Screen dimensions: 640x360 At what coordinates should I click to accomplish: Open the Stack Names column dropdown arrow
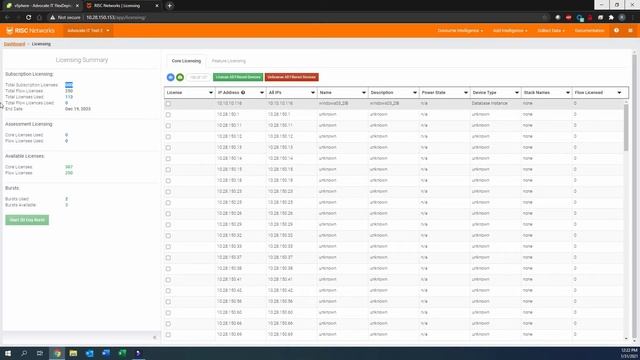[x=568, y=93]
